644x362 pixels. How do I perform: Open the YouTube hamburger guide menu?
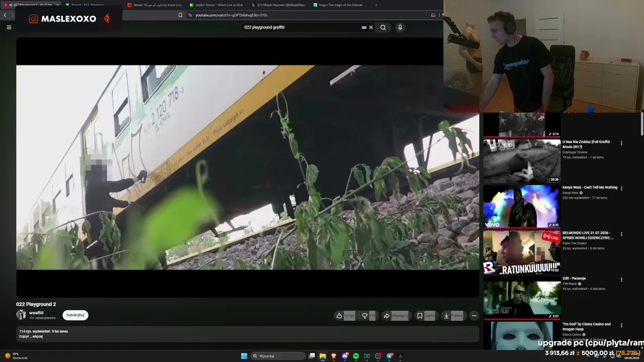click(9, 27)
